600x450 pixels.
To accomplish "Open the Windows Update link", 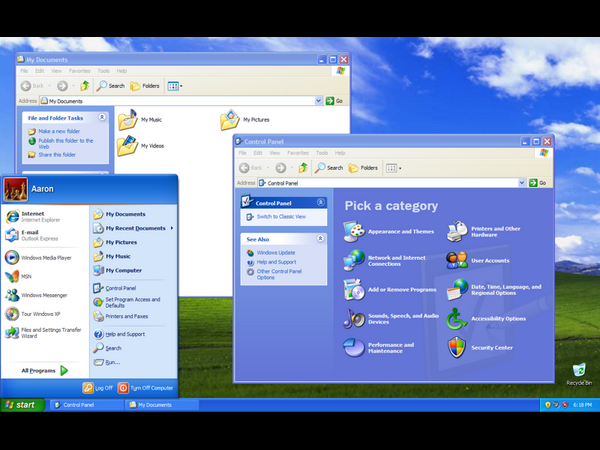I will (x=276, y=253).
